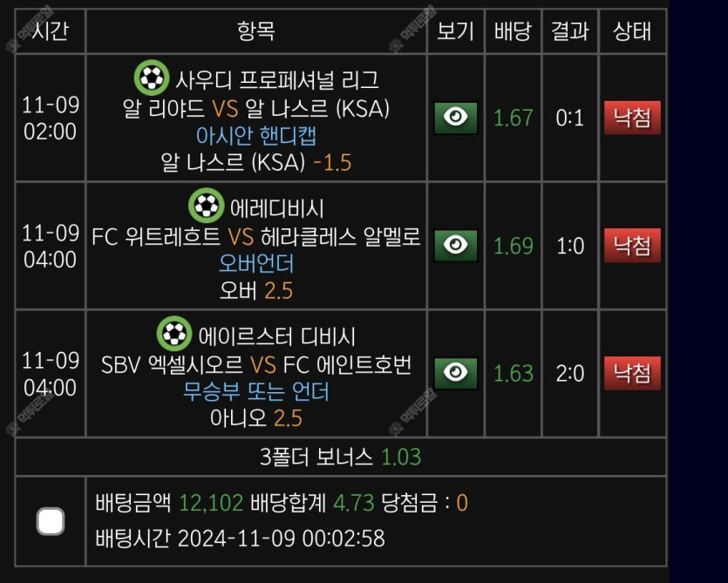The height and width of the screenshot is (583, 728).
Task: Click the 1.67 odds value
Action: coord(513,118)
